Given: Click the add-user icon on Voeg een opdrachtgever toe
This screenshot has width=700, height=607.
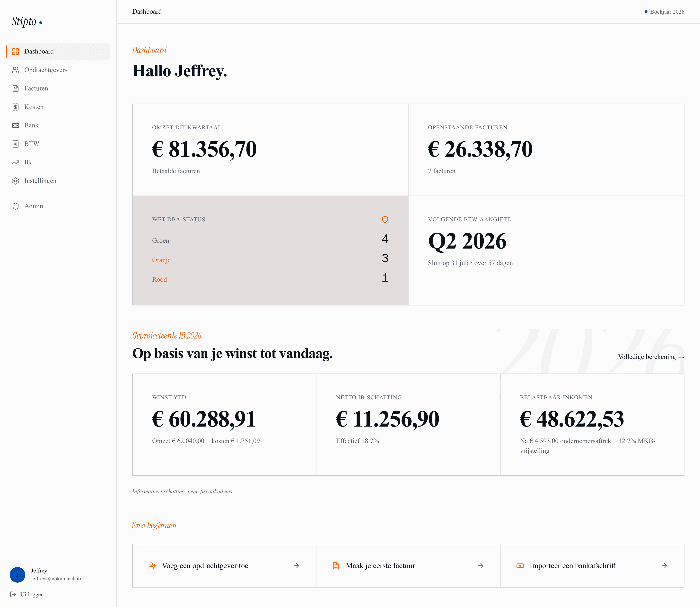Looking at the screenshot, I should click(152, 566).
